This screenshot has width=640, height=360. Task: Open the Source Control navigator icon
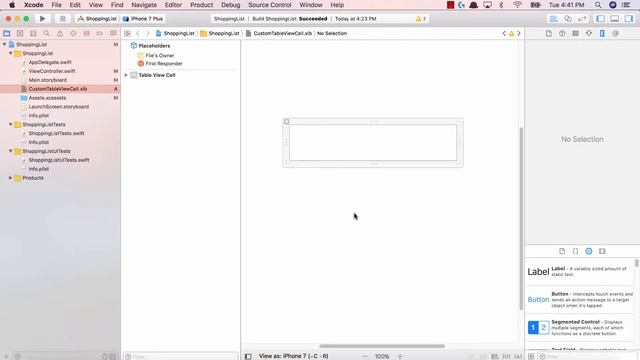(20, 33)
